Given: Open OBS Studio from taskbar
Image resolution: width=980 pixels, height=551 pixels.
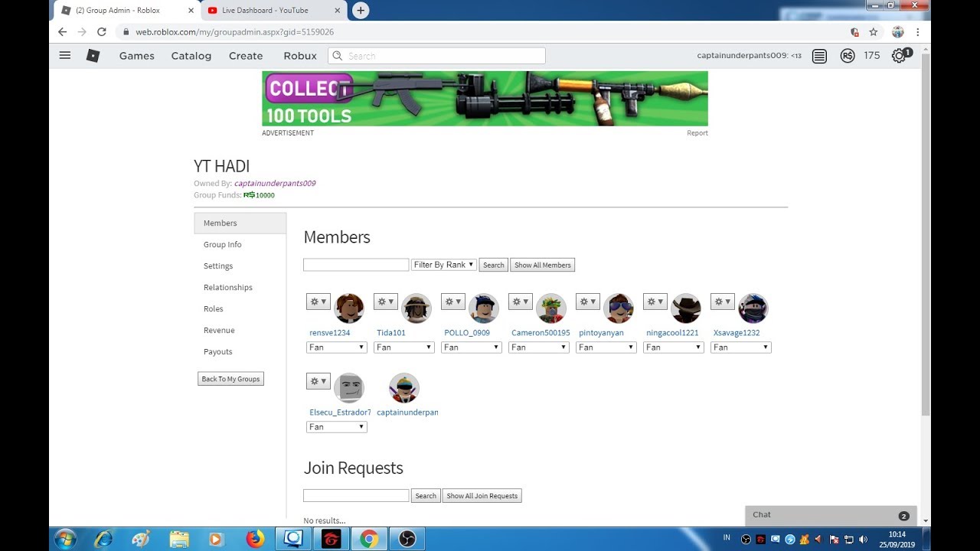Looking at the screenshot, I should coord(407,539).
